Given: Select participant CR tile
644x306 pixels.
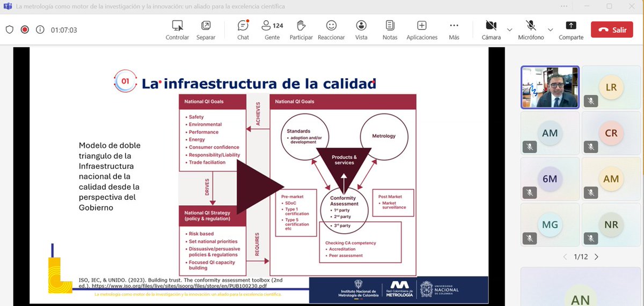Looking at the screenshot, I should tap(611, 133).
